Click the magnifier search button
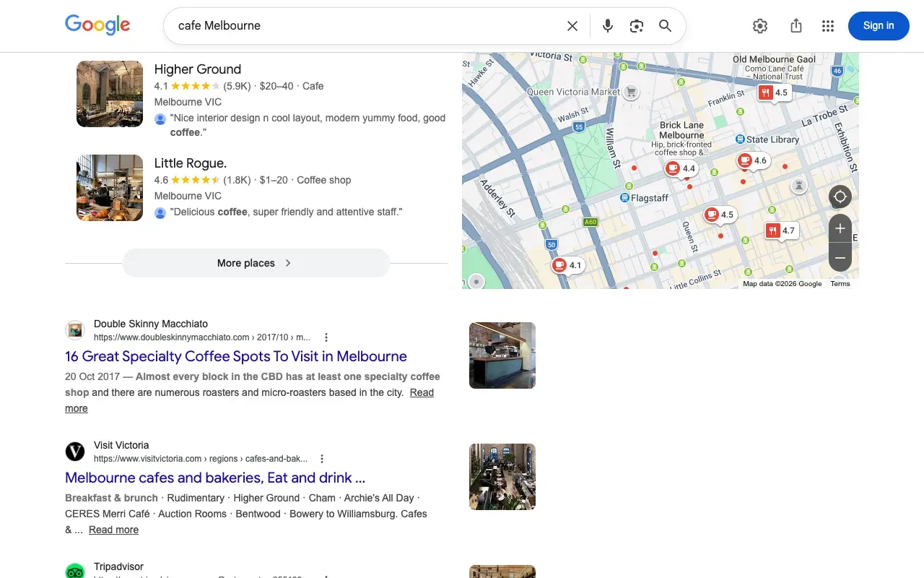 [x=665, y=26]
